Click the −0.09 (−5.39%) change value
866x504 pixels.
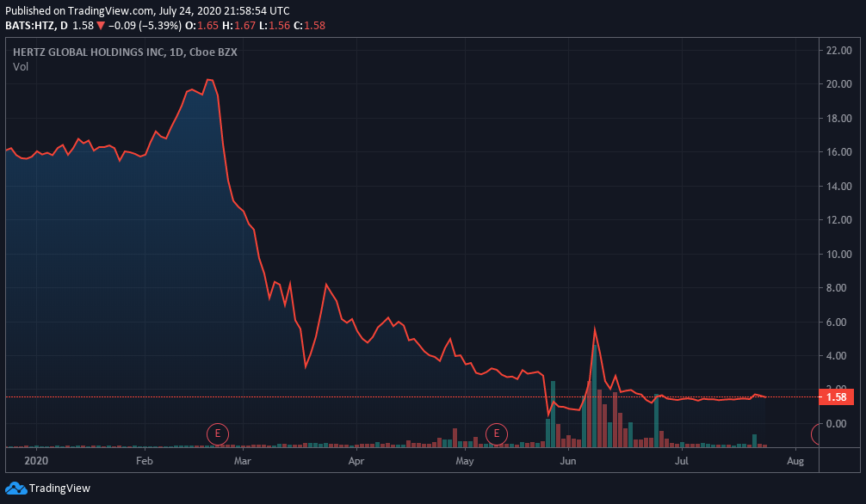click(x=145, y=26)
